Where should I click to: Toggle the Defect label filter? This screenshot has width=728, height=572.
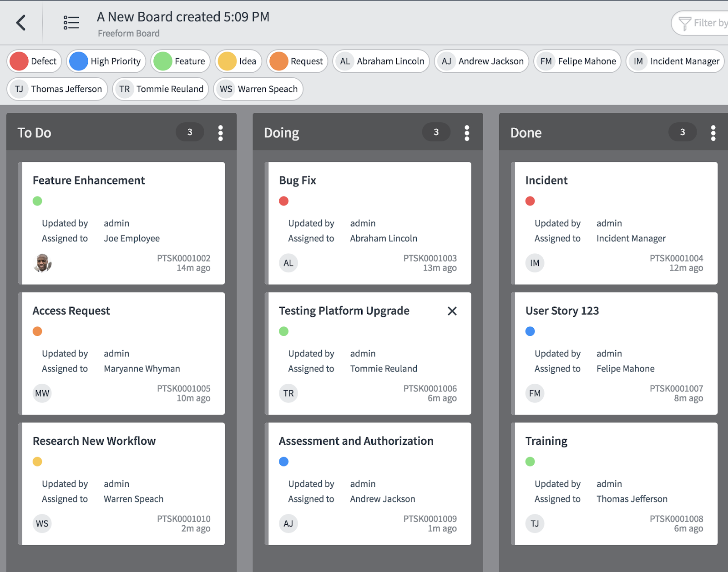click(x=34, y=61)
